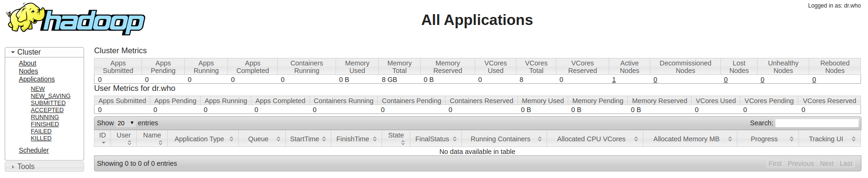The width and height of the screenshot is (868, 178).
Task: Click the Memory Reserved cluster metrics header
Action: coord(447,67)
